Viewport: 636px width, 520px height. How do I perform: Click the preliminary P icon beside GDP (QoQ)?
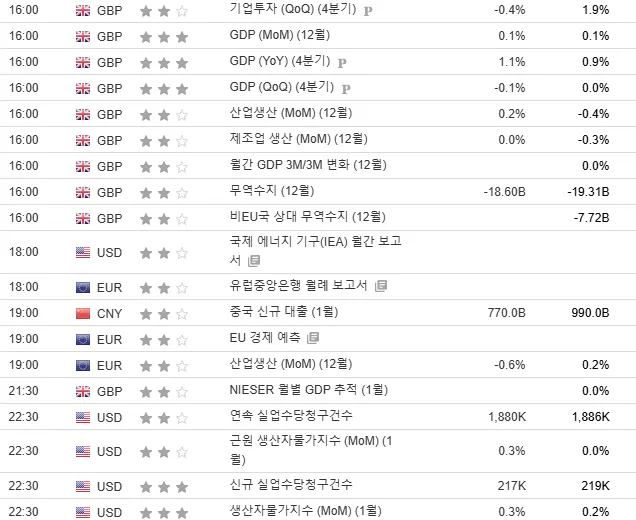346,89
